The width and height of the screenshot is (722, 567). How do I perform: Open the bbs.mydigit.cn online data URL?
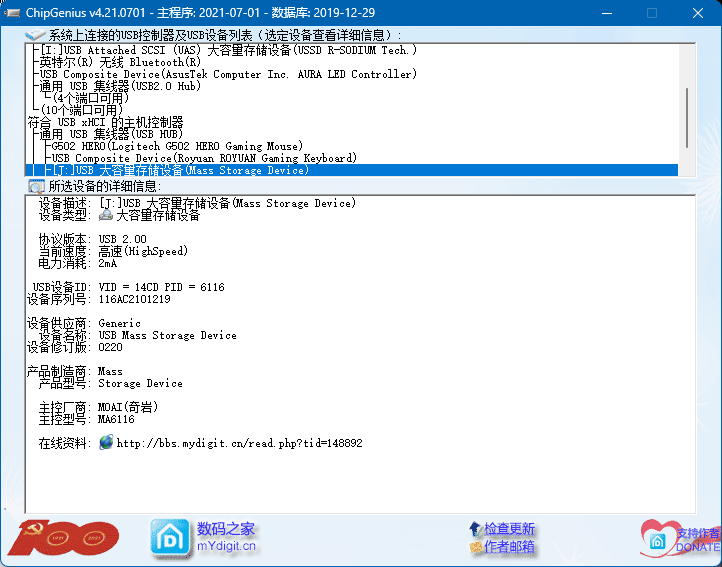(239, 443)
